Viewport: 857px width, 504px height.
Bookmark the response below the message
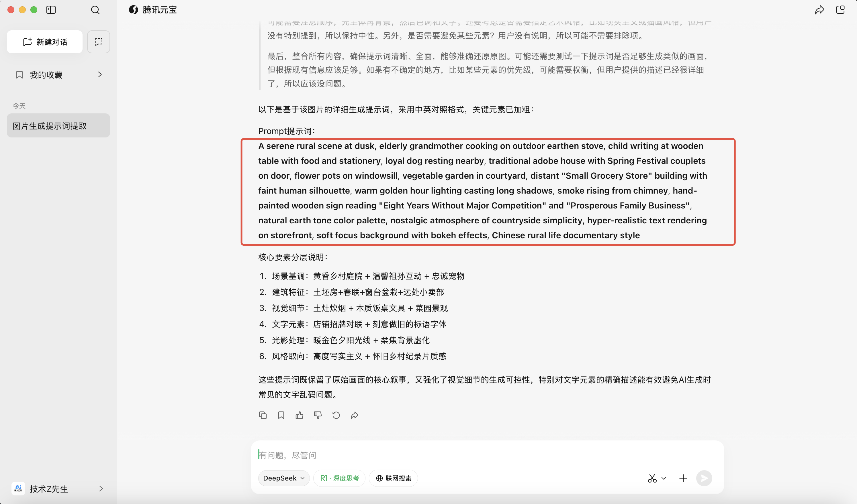281,415
